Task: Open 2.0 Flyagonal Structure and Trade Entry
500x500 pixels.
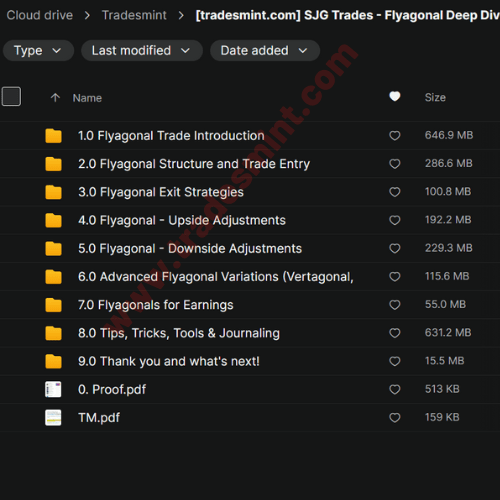Action: [x=194, y=164]
